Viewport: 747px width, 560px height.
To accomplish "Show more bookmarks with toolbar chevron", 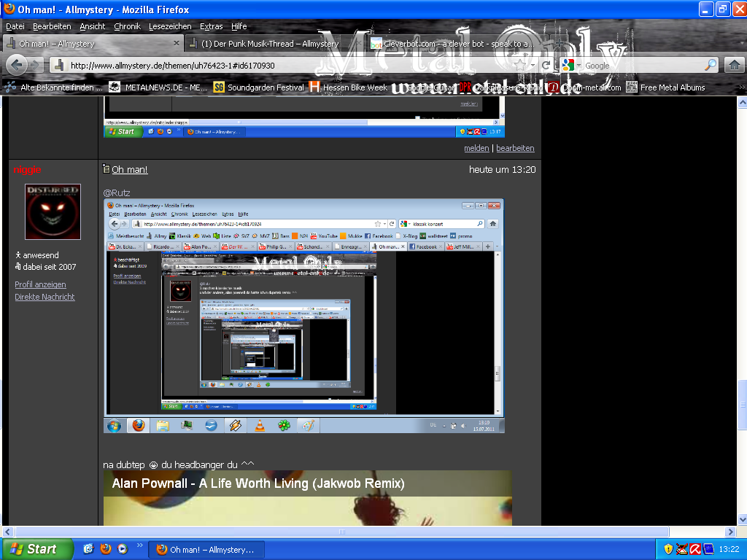I will coord(741,87).
